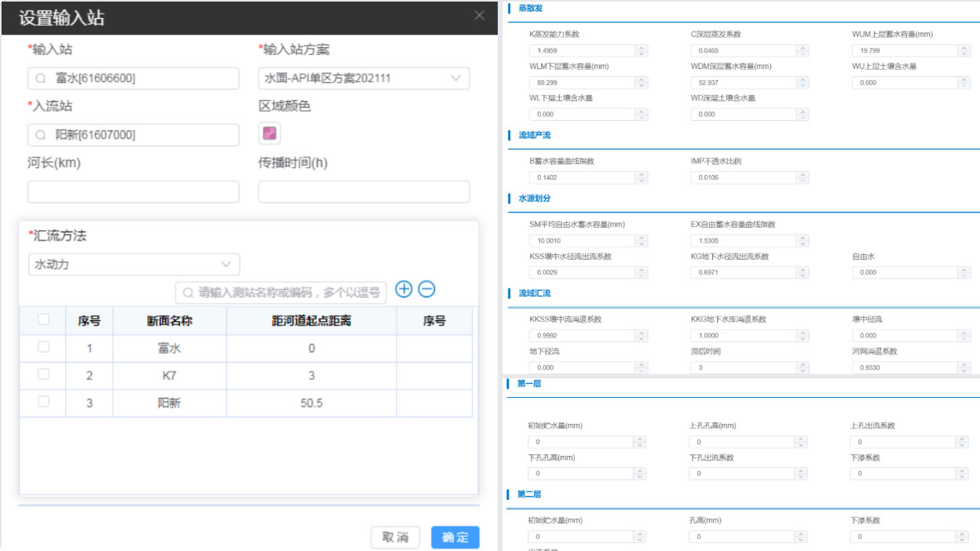980x551 pixels.
Task: Click the 富水 section name cell
Action: pos(170,348)
